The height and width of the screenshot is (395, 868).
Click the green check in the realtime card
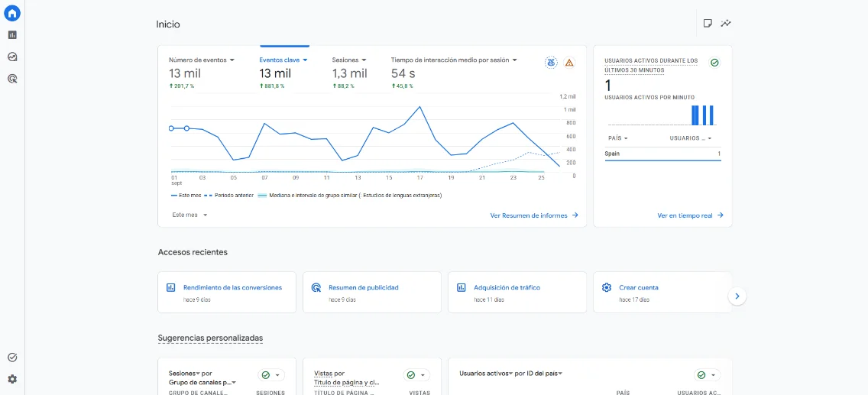[714, 63]
